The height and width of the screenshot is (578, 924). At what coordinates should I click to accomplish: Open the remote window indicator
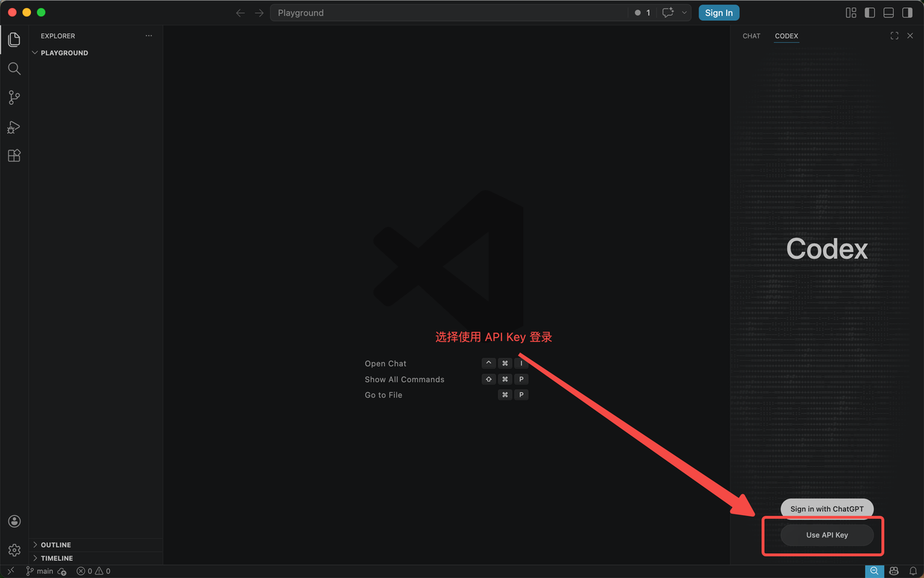click(10, 571)
